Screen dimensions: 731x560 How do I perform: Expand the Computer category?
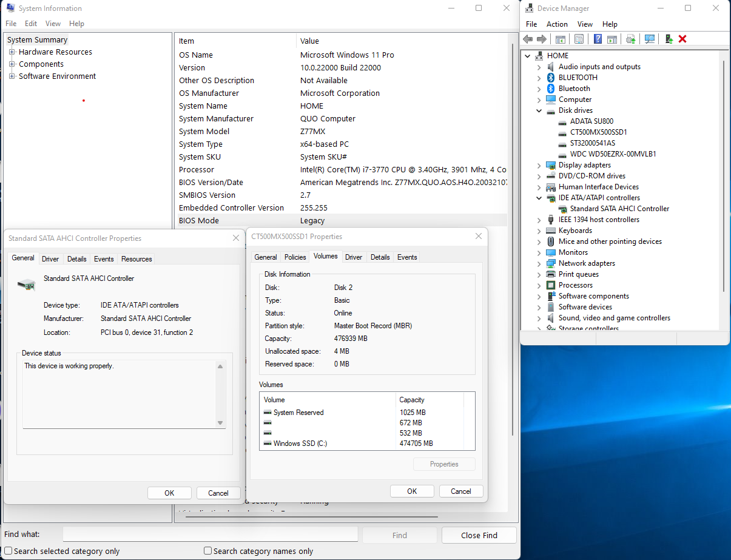pos(539,100)
